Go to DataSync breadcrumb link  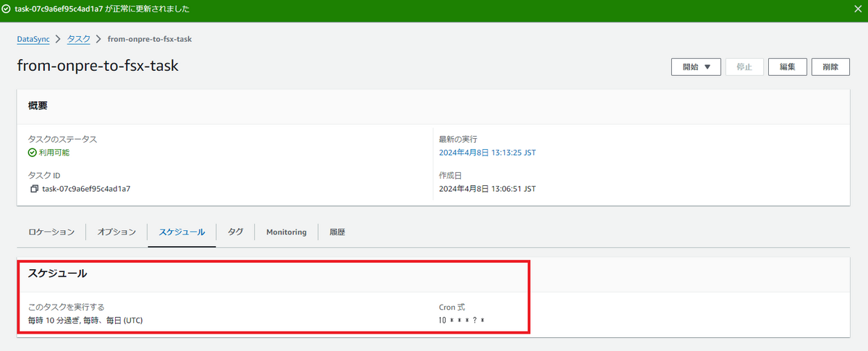(x=33, y=38)
